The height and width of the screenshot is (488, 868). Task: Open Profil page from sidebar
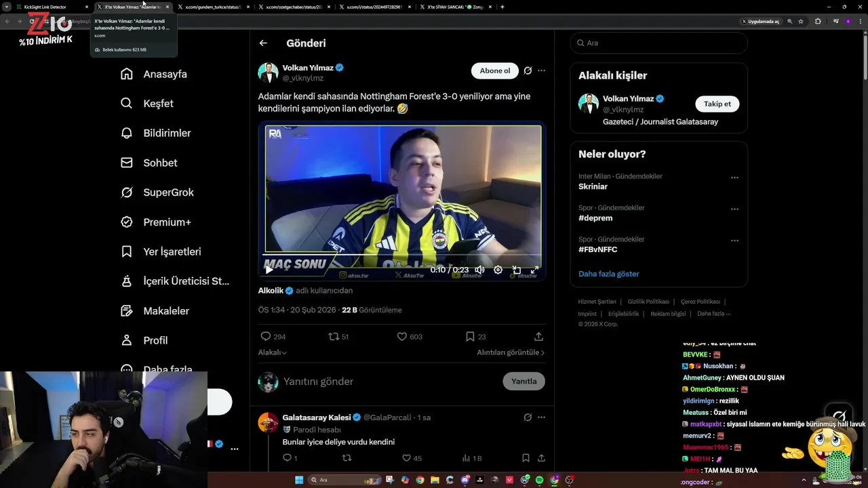tap(144, 340)
